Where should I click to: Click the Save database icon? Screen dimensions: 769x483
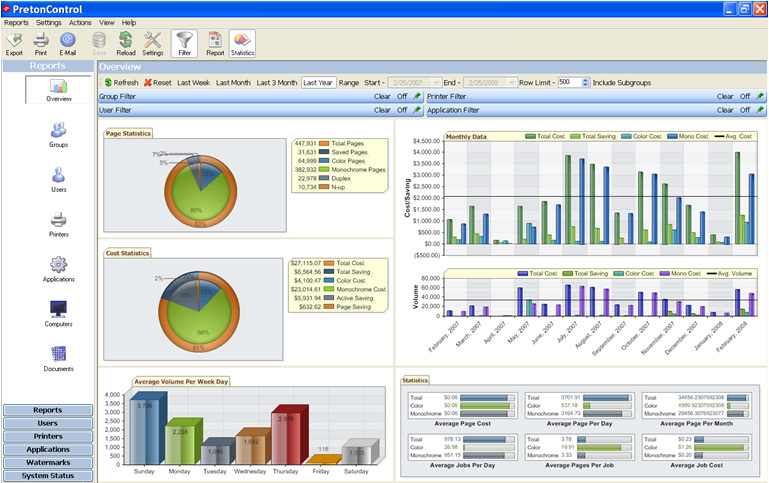[x=99, y=44]
